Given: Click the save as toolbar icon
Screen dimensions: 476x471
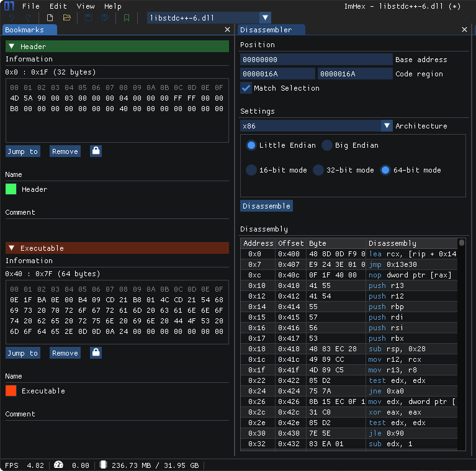Looking at the screenshot, I should point(106,18).
